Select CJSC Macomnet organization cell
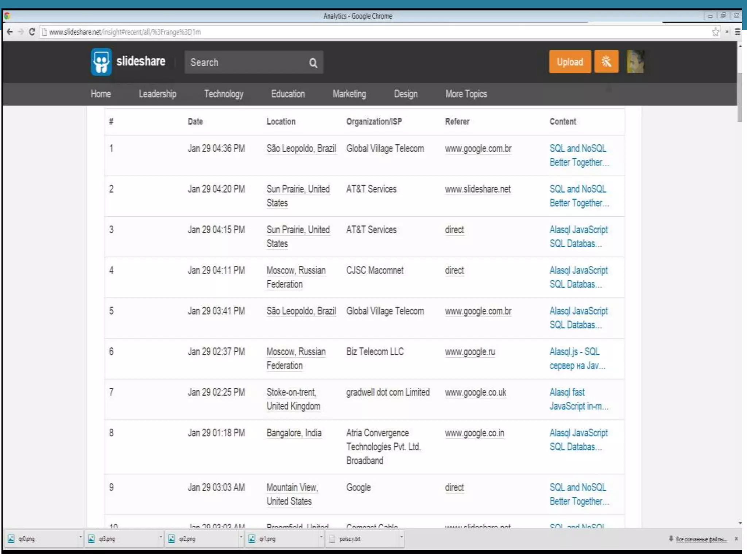Viewport: 747px width, 560px height. pos(375,271)
